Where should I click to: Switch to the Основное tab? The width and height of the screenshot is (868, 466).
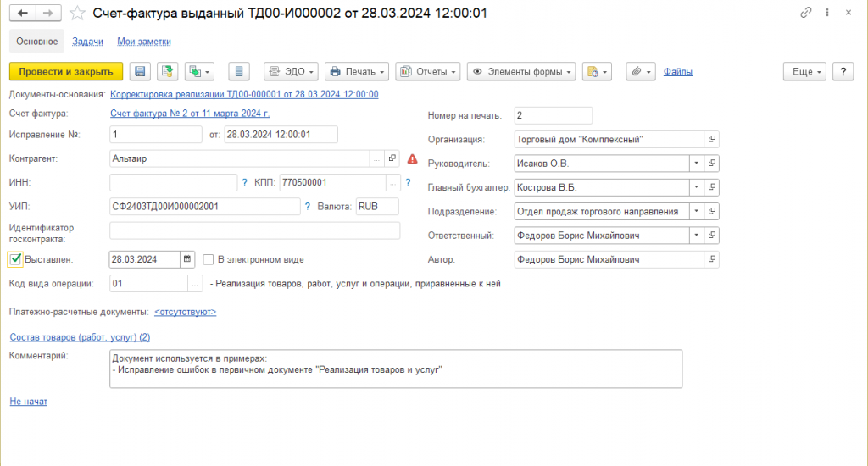click(x=37, y=42)
